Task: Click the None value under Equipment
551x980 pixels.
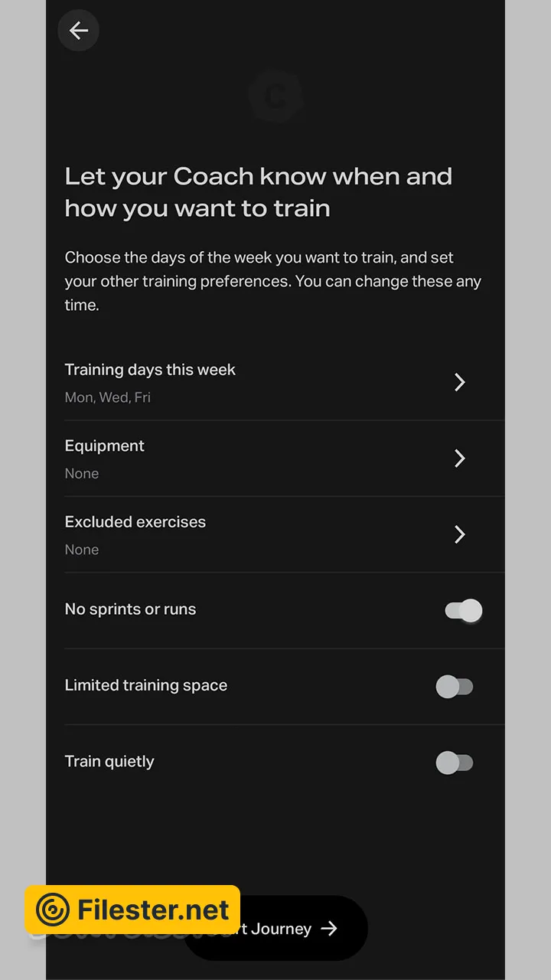Action: click(82, 474)
